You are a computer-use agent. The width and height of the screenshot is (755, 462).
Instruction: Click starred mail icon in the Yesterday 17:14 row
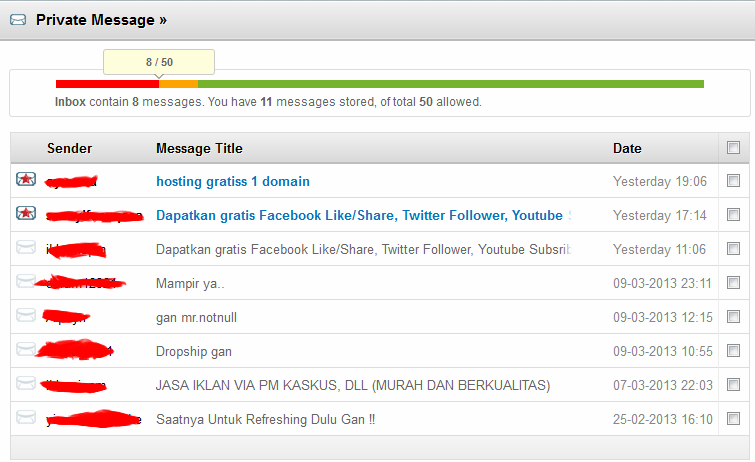(26, 213)
